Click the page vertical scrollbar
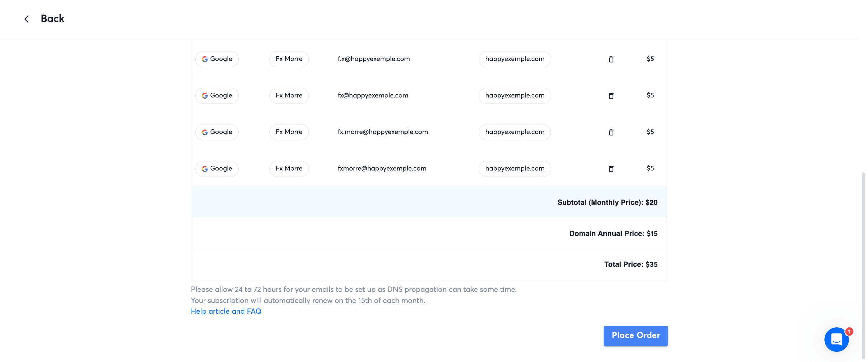Viewport: 868px width, 362px height. (x=863, y=265)
